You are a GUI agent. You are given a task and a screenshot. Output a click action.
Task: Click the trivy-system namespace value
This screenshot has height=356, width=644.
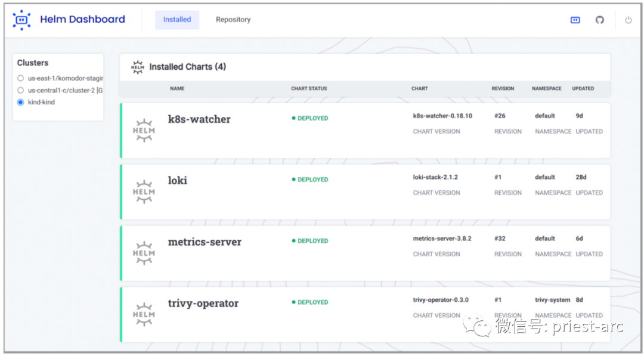coord(552,300)
